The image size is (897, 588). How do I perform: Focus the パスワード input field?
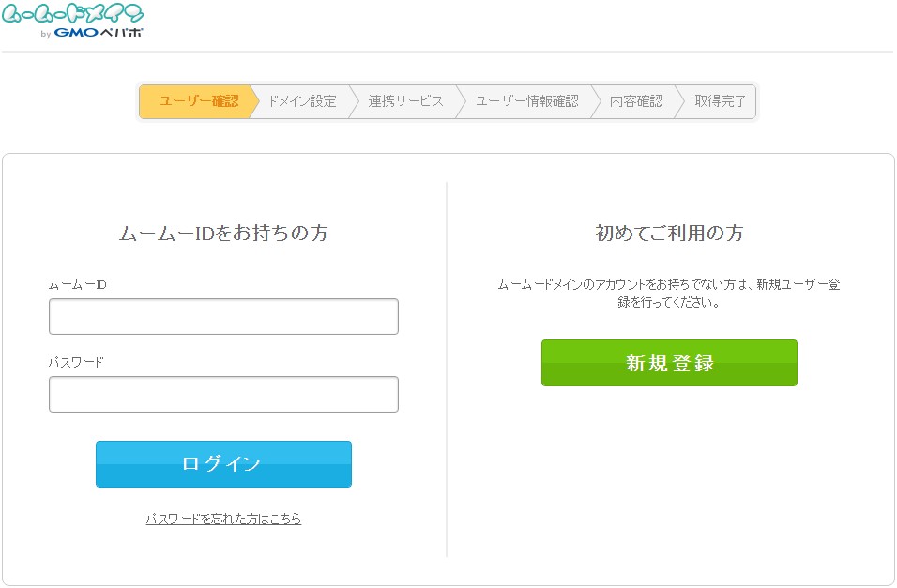[x=223, y=394]
